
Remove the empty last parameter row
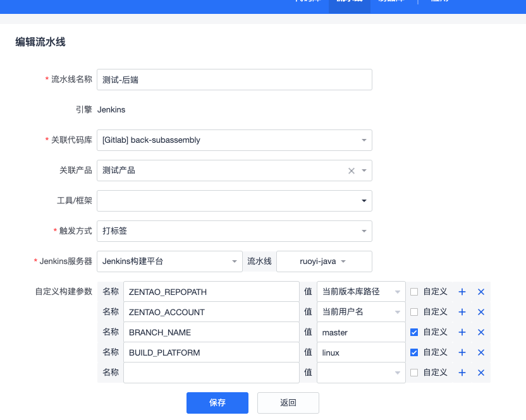tap(480, 373)
